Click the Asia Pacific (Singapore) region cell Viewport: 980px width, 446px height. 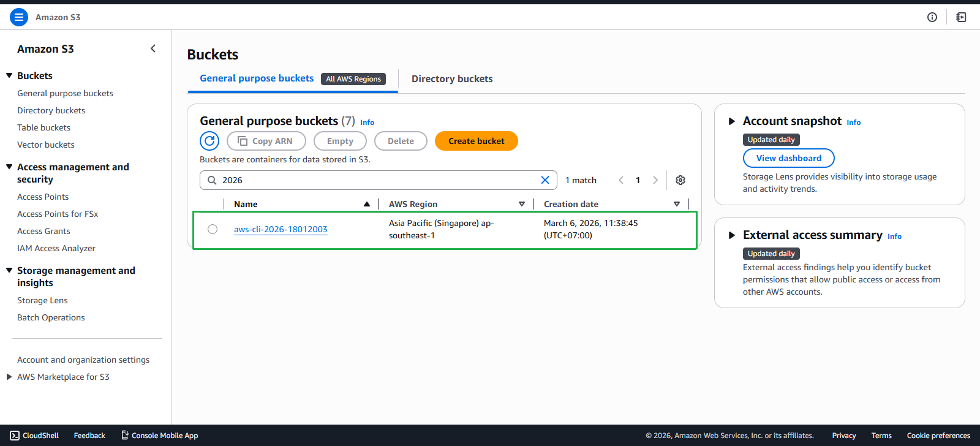tap(441, 229)
